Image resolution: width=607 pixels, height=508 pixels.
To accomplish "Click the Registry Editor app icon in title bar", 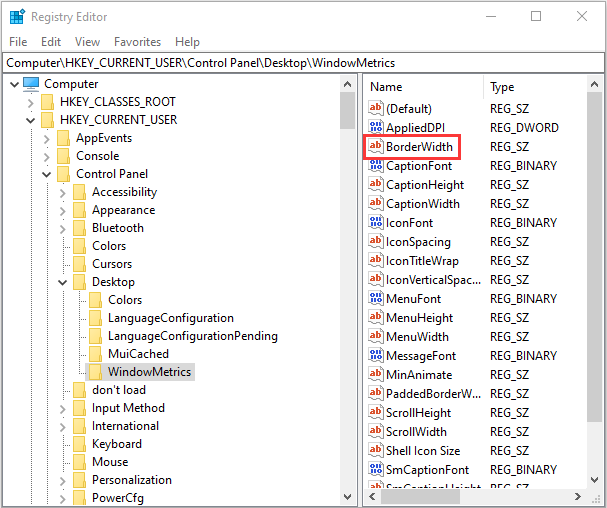I will tap(17, 17).
